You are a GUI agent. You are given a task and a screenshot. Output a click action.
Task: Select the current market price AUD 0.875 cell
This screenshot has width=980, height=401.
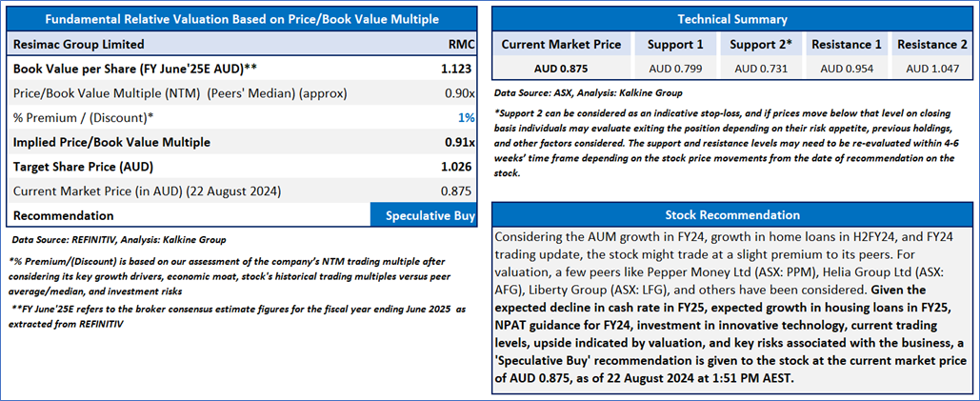click(x=561, y=68)
